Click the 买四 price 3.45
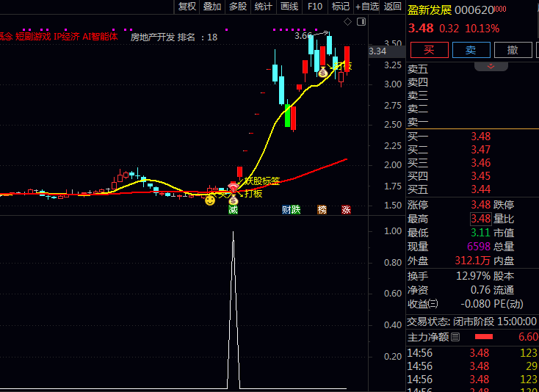Viewport: 539px width, 392px height. pos(480,176)
